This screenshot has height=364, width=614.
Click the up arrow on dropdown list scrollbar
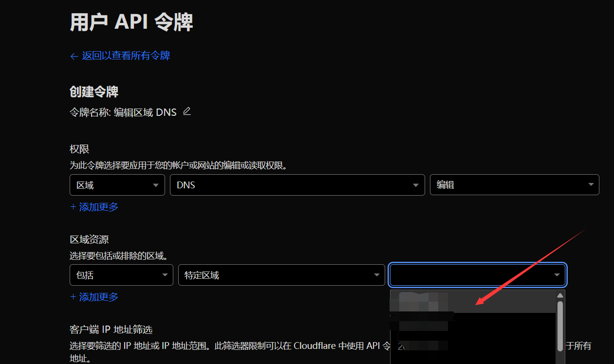tap(560, 295)
